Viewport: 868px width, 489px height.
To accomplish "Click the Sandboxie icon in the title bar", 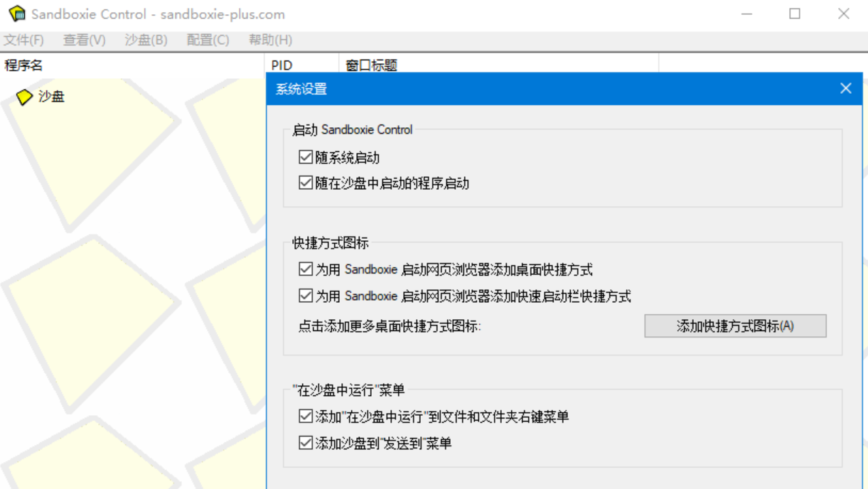I will [x=17, y=14].
